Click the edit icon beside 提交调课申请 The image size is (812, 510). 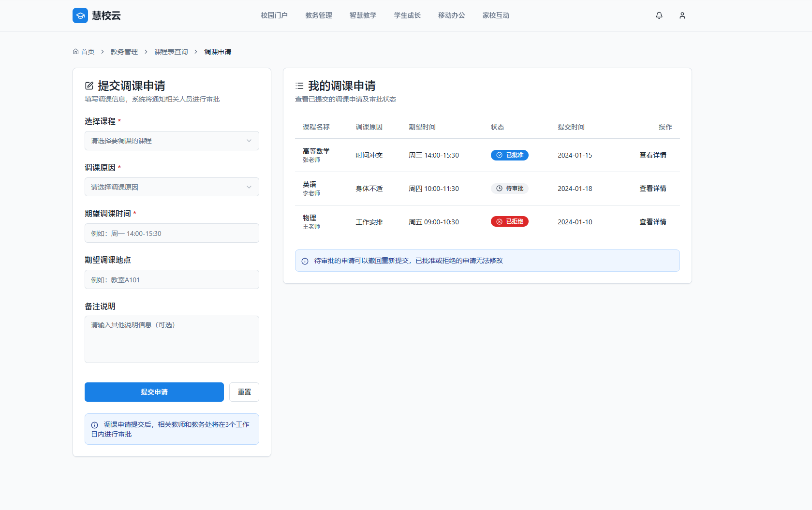pos(89,86)
